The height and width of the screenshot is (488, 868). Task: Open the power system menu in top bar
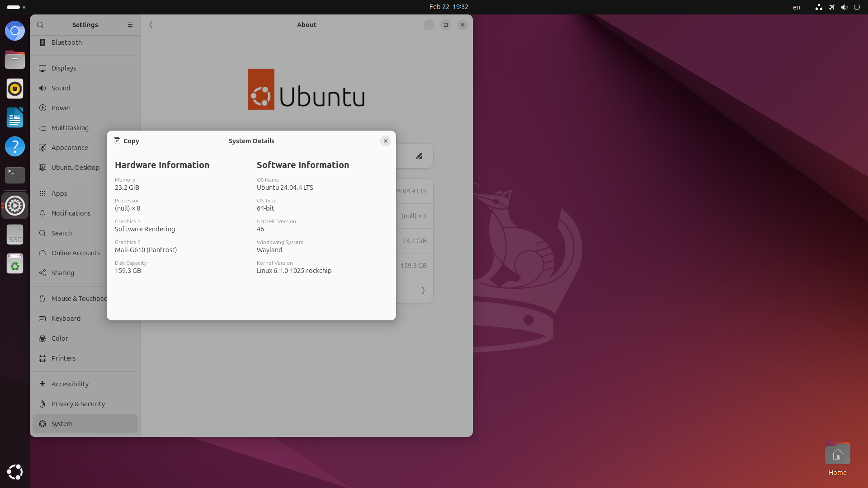pyautogui.click(x=857, y=7)
